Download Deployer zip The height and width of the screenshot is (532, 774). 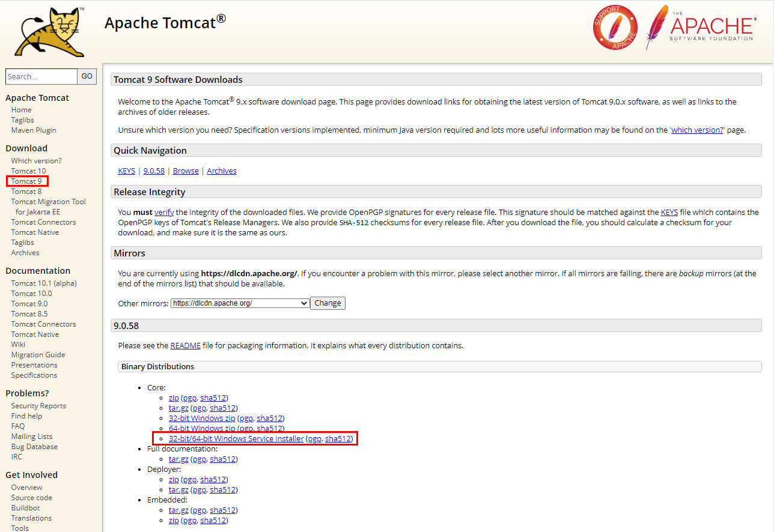point(174,480)
